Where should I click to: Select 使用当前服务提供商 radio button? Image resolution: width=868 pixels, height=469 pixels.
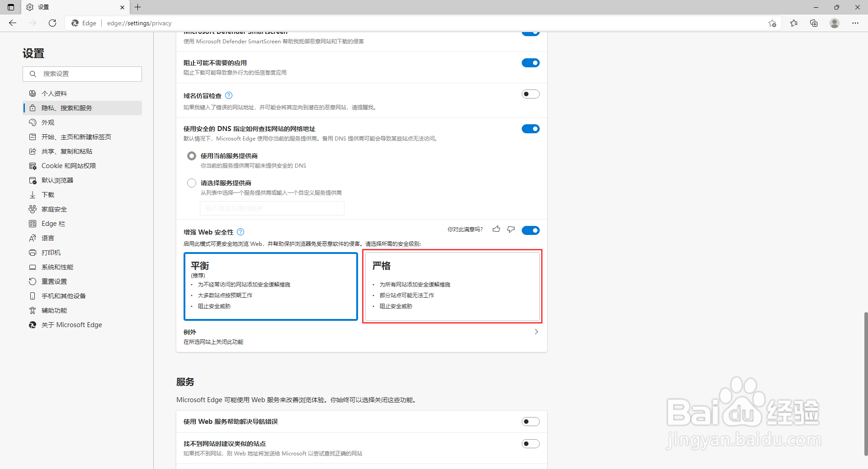coord(192,156)
